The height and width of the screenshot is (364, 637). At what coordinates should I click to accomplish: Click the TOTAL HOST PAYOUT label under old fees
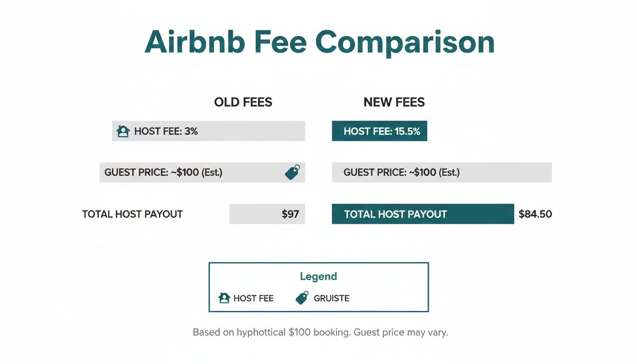pyautogui.click(x=132, y=214)
